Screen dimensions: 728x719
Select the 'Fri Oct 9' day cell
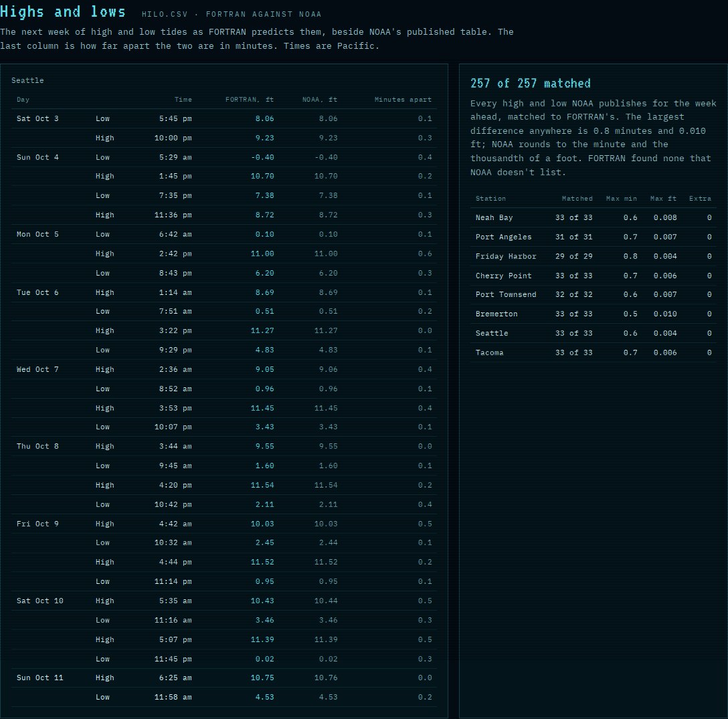(37, 524)
